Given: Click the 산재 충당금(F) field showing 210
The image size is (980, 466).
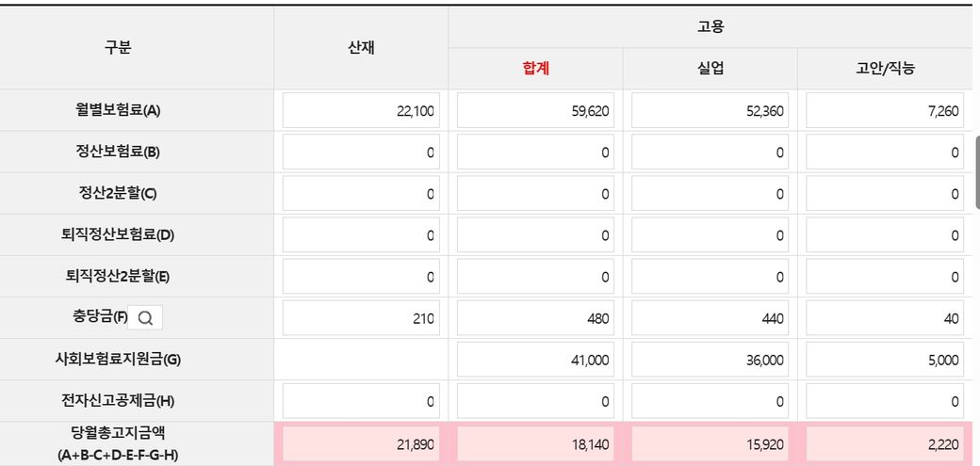Looking at the screenshot, I should point(361,318).
